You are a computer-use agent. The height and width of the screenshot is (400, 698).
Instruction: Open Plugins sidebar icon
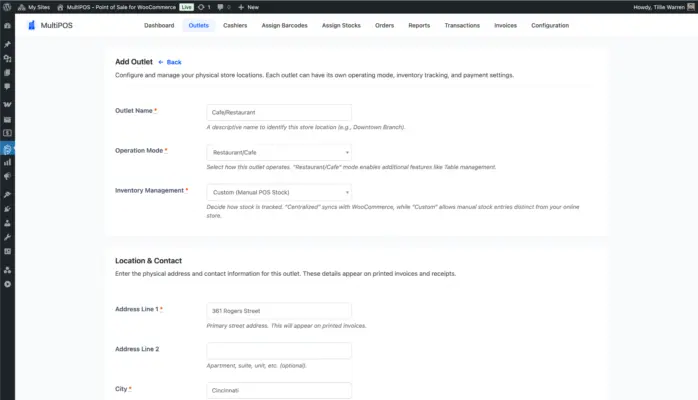tap(7, 209)
